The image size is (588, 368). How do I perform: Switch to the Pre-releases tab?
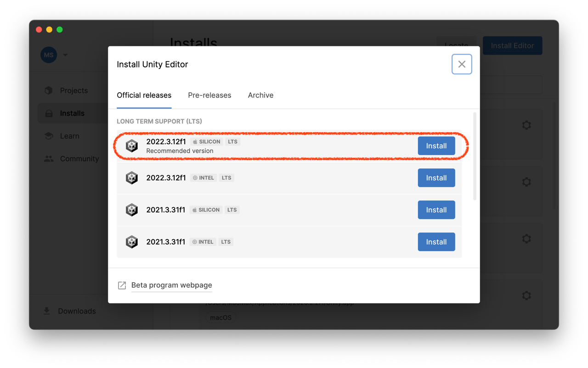[x=209, y=95]
